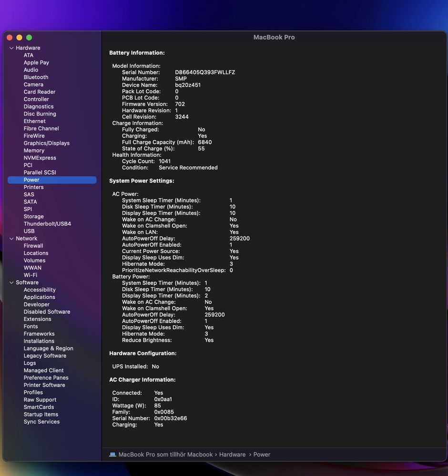Open Logs under Software
448x476 pixels.
tap(30, 363)
